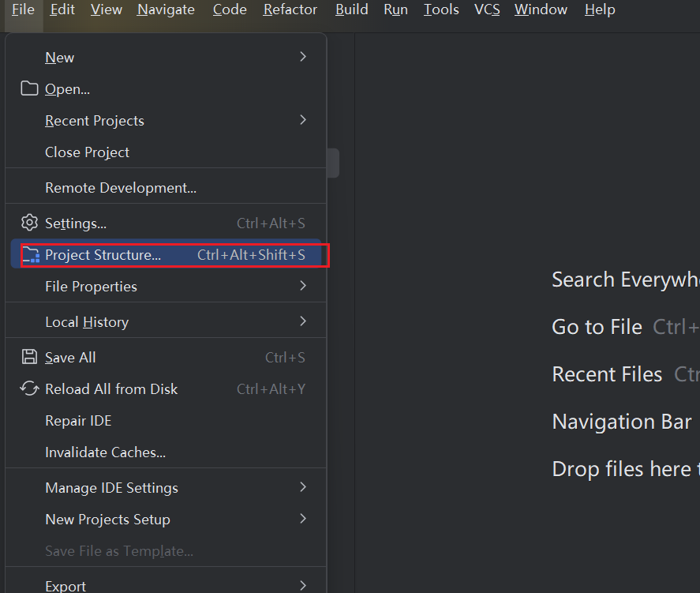Open the File Properties submenu arrow

coord(303,286)
